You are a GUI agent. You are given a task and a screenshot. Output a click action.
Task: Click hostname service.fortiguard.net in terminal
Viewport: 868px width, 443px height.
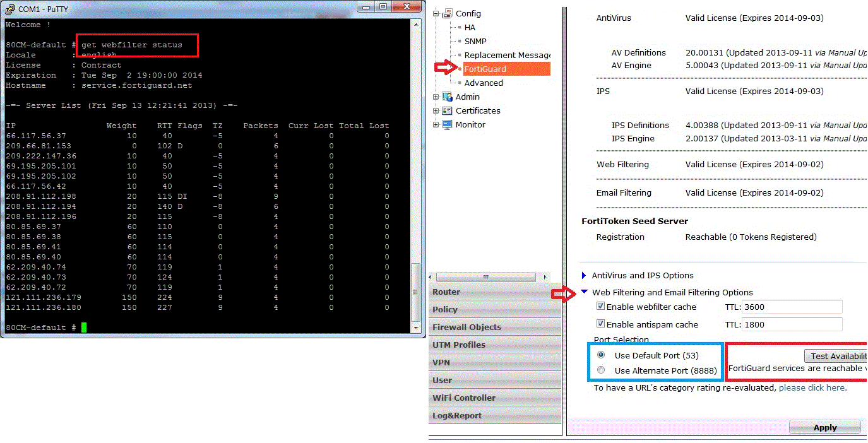[x=137, y=85]
